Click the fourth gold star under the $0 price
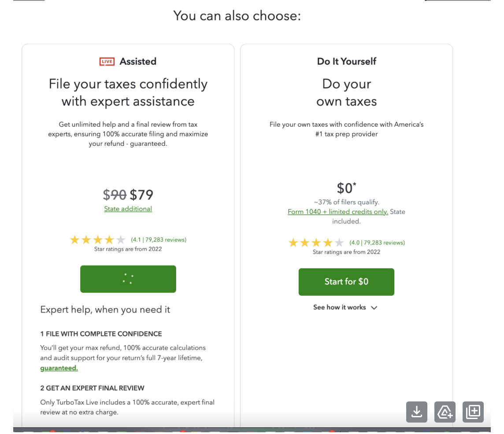The width and height of the screenshot is (504, 434). pos(328,242)
